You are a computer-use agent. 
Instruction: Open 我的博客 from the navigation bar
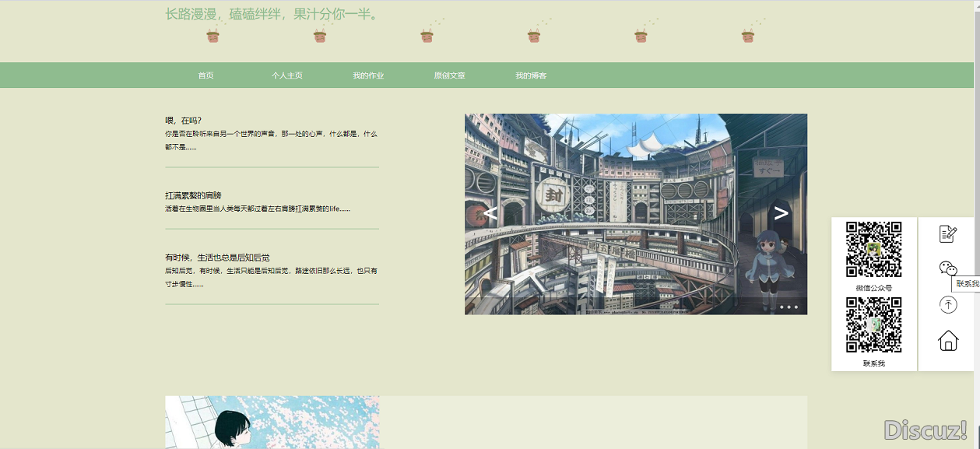(x=531, y=75)
